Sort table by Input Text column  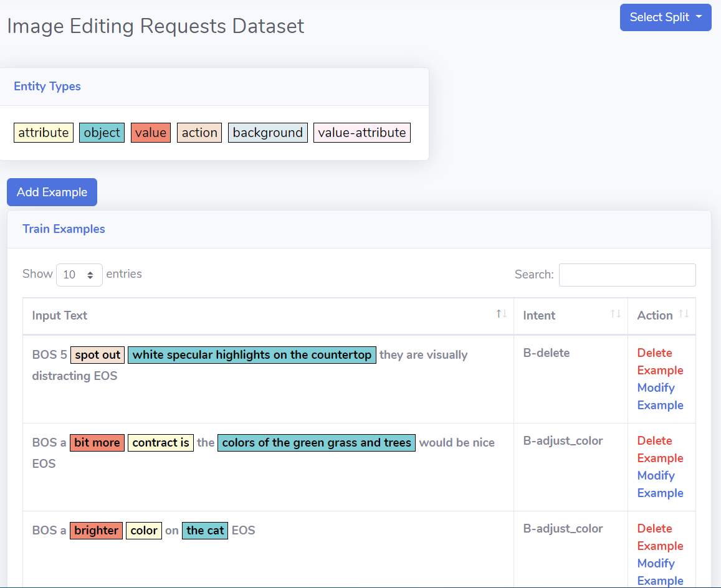(x=268, y=315)
